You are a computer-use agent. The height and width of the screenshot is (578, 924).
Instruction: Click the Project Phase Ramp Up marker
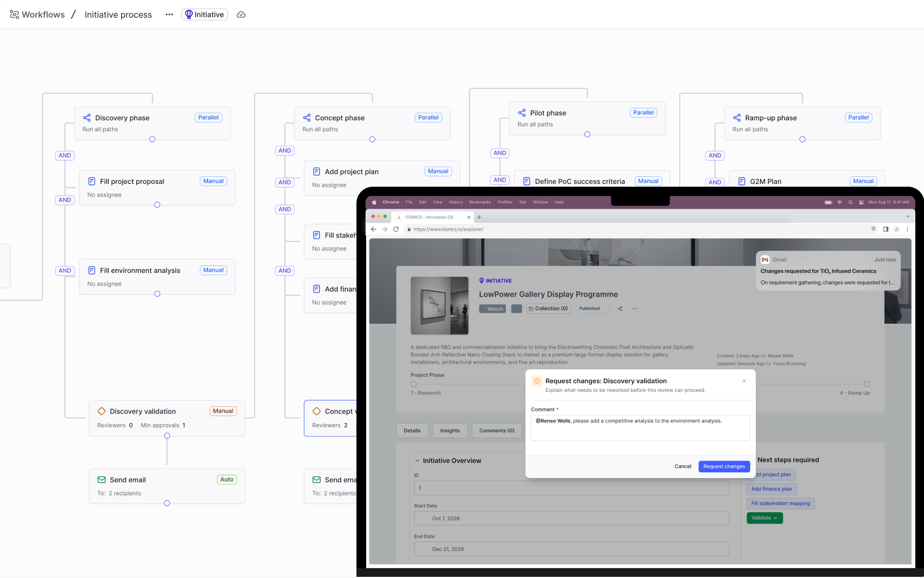(x=867, y=384)
